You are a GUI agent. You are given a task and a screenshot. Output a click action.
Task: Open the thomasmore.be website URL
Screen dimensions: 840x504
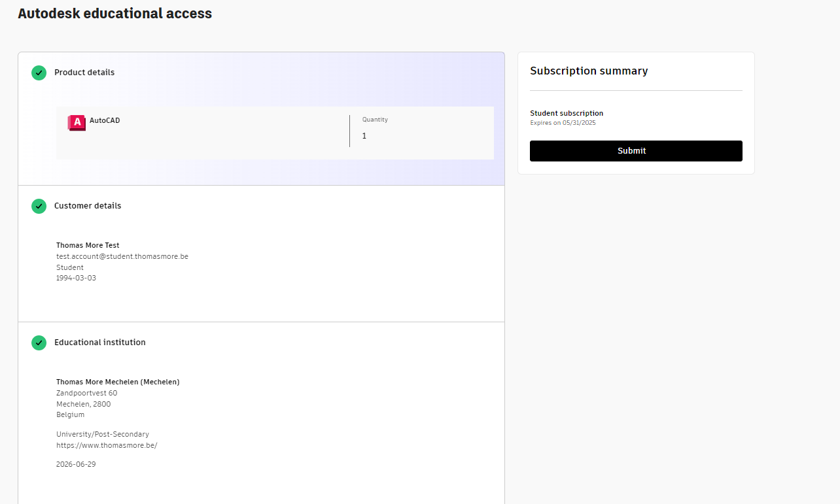107,445
